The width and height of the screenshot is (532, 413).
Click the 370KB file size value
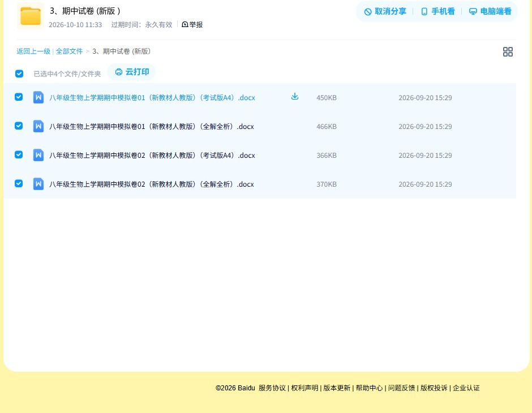(327, 184)
